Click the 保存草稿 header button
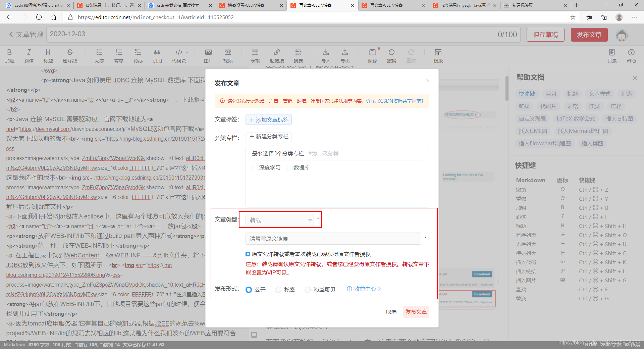 (545, 35)
